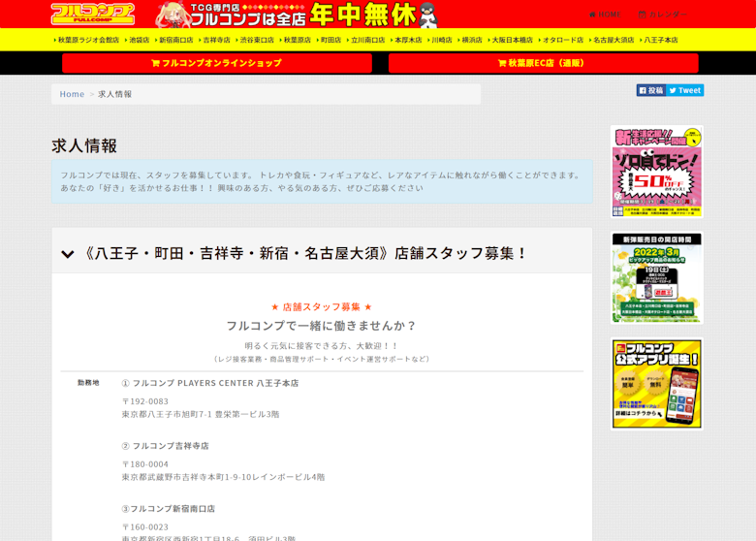Open 横浜店 store page

tap(470, 40)
